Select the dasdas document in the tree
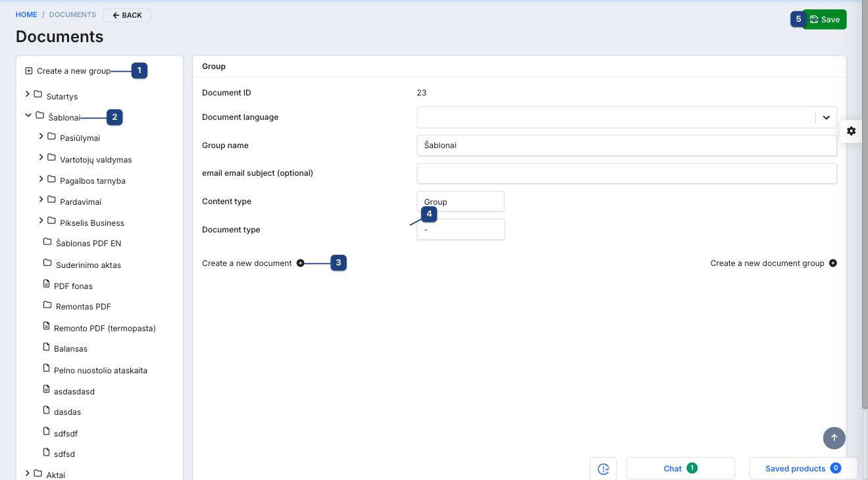This screenshot has width=868, height=480. [x=67, y=412]
